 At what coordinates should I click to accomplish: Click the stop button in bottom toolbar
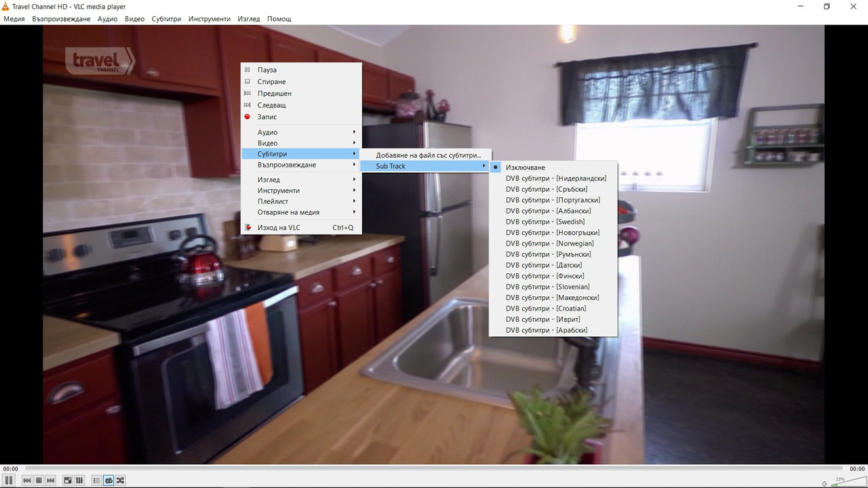39,481
